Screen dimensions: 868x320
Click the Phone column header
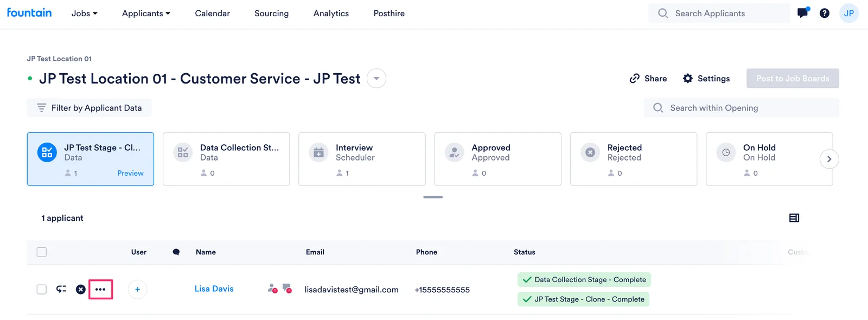coord(426,252)
